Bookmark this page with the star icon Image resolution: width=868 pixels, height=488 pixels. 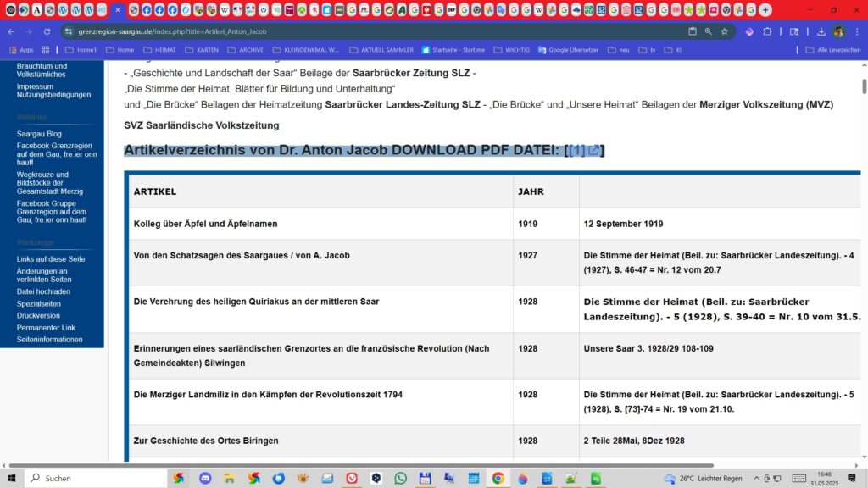(x=724, y=31)
